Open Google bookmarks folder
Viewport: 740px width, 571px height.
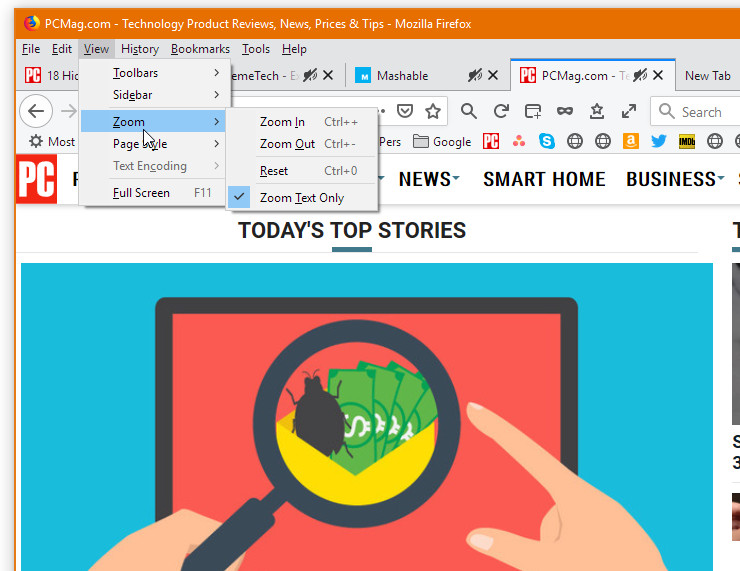tap(442, 142)
